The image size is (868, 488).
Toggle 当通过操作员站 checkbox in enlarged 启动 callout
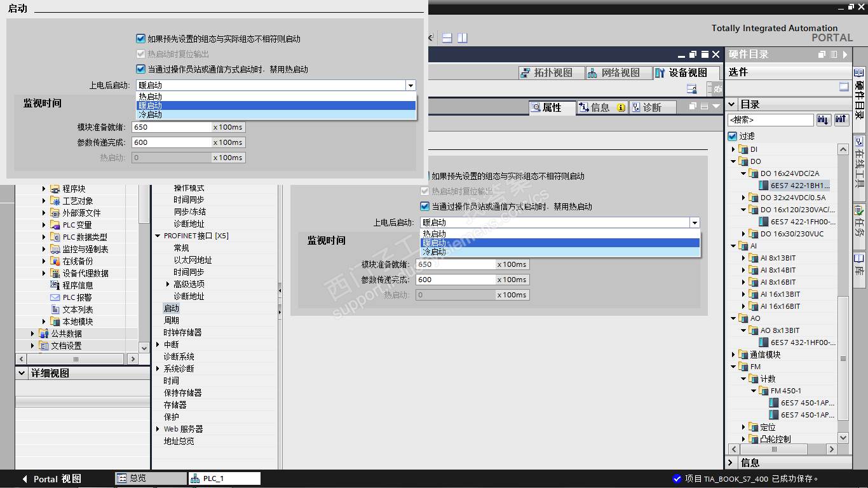point(141,69)
